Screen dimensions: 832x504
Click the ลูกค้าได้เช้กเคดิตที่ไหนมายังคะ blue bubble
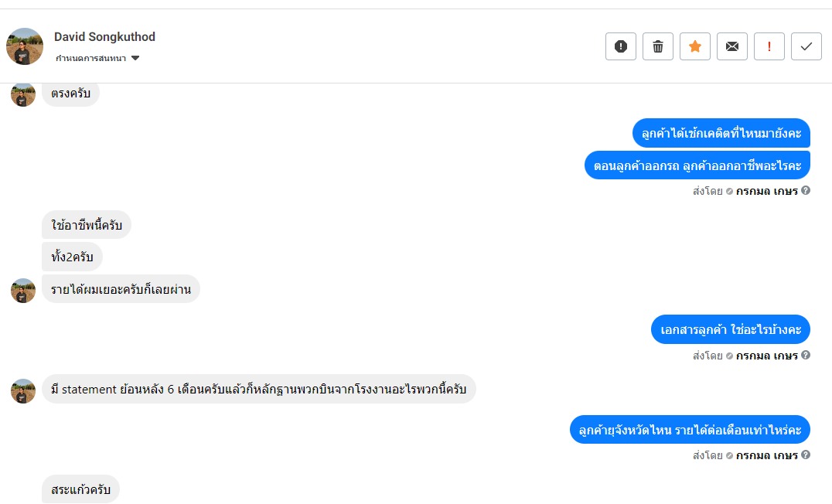click(721, 133)
